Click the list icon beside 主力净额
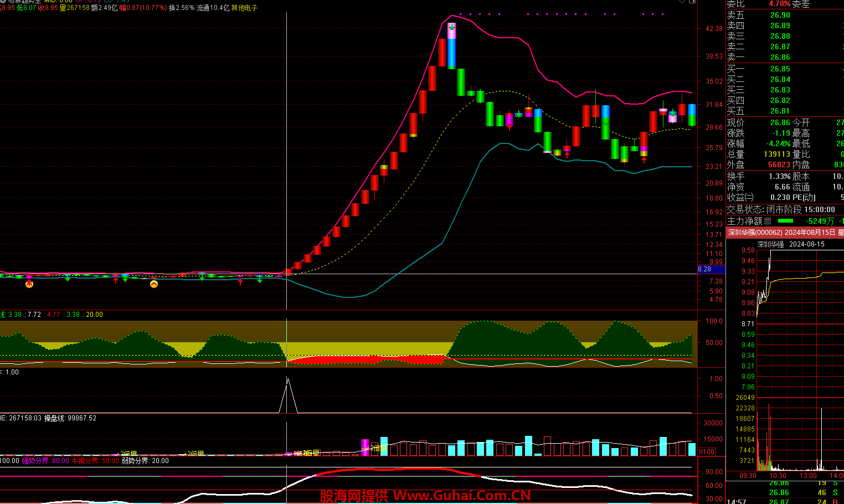Image resolution: width=844 pixels, height=504 pixels. tap(768, 221)
